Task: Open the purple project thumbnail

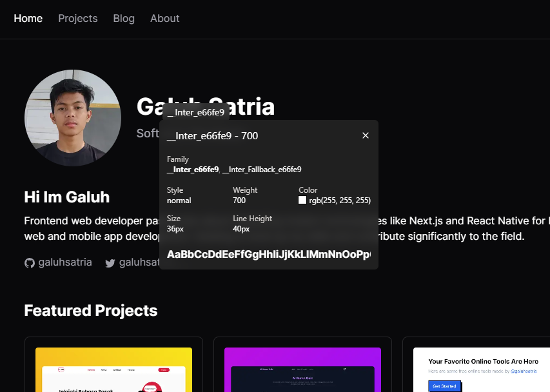Action: [x=302, y=369]
